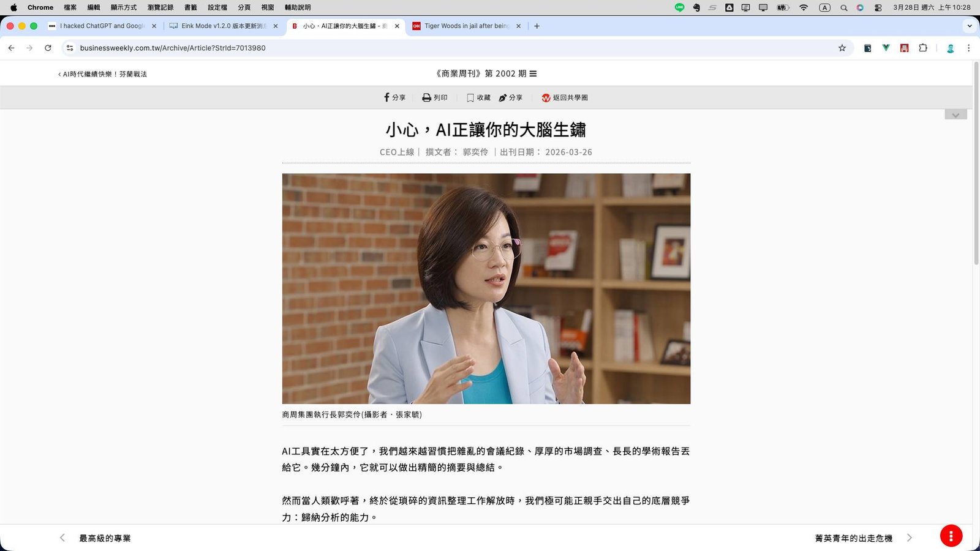Open the tab search dropdown arrow

click(968, 26)
